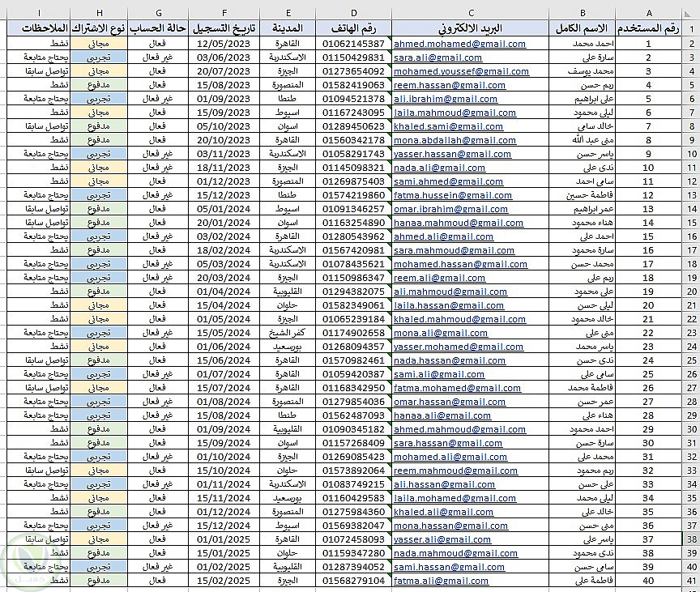Screen dimensions: 700x592
Task: Open link laila.mohamed@gmail.com
Action: pyautogui.click(x=455, y=498)
